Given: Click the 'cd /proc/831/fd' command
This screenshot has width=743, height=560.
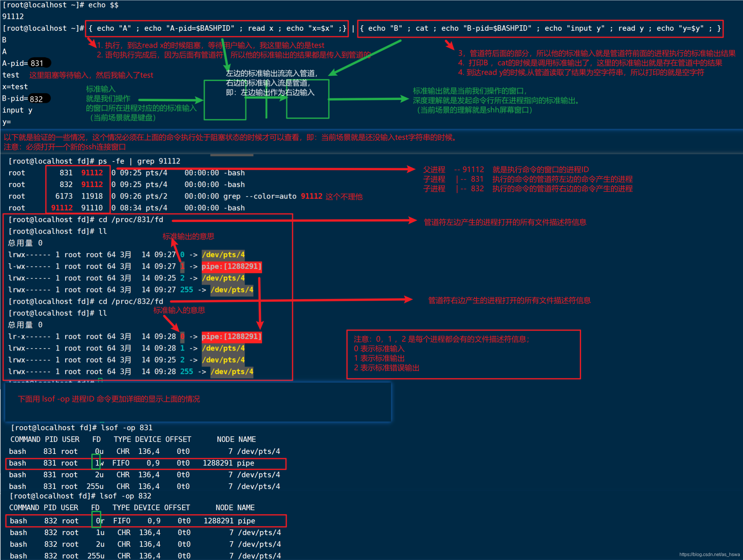Looking at the screenshot, I should tap(131, 220).
